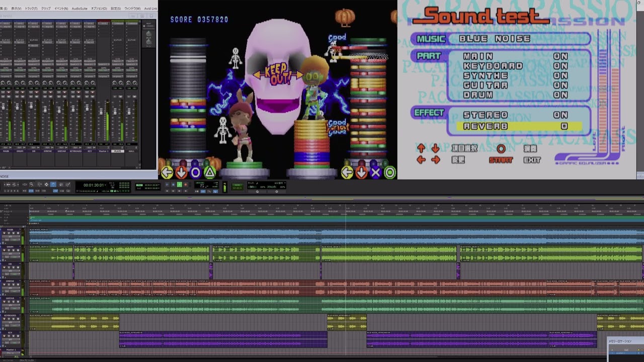The image size is (644, 362).
Task: Select the Scrubber tool in edit toolbar
Action: coord(61,185)
